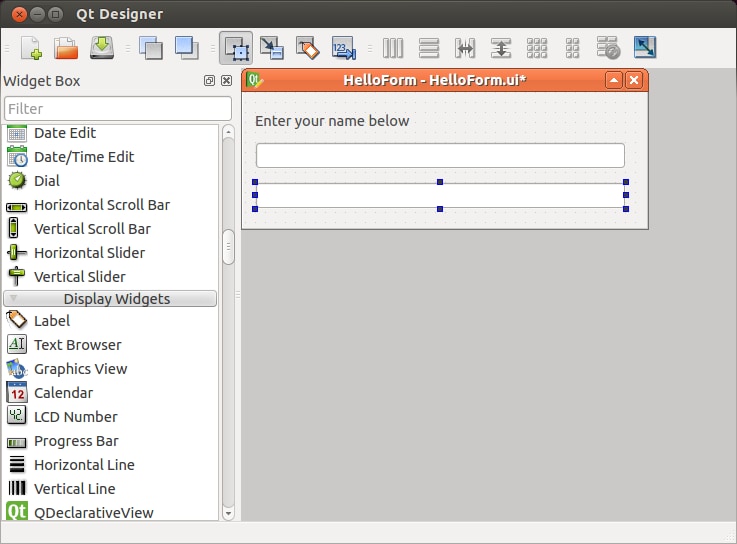Select the QDeclarativeView widget

tap(110, 512)
